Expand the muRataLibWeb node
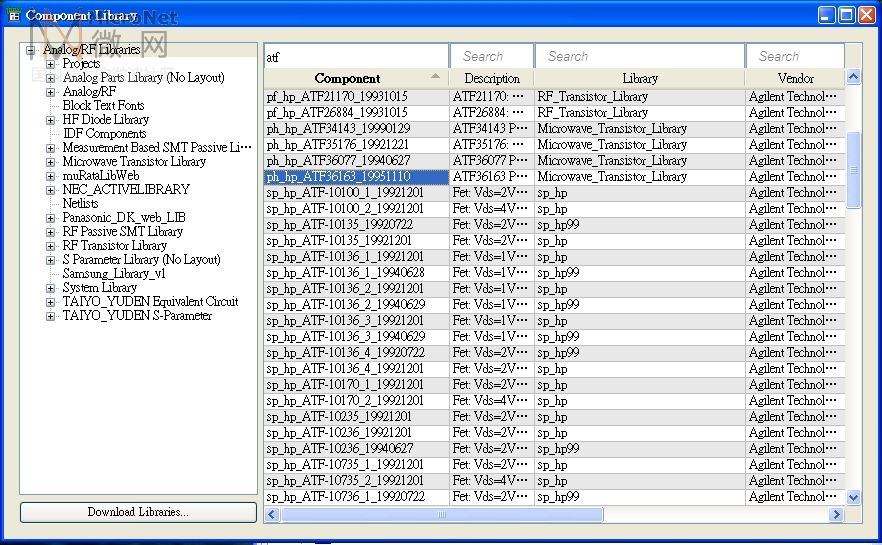The height and width of the screenshot is (545, 882). coord(51,176)
